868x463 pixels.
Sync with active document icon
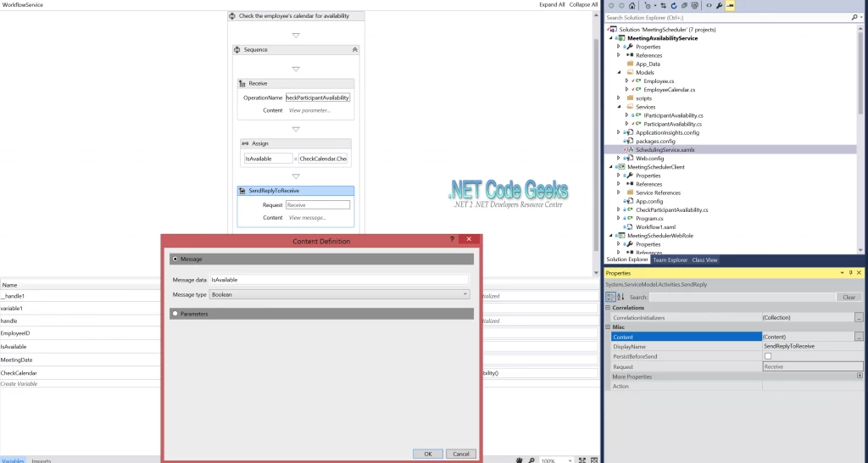tap(663, 6)
